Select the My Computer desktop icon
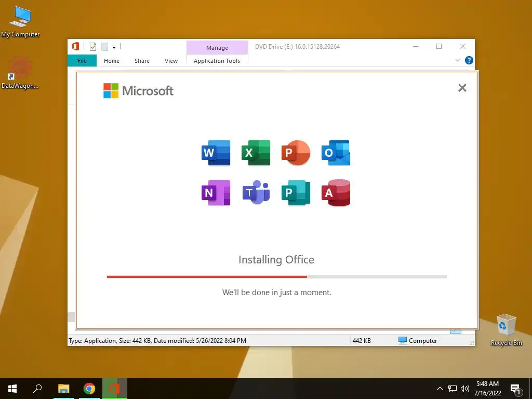Image resolution: width=532 pixels, height=399 pixels. (x=20, y=22)
